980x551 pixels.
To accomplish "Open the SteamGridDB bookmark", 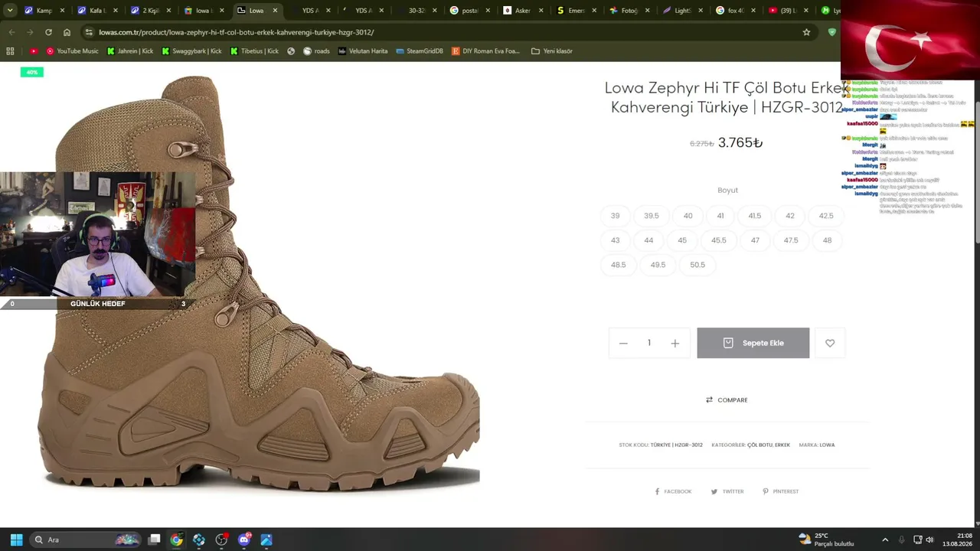I will pyautogui.click(x=420, y=51).
